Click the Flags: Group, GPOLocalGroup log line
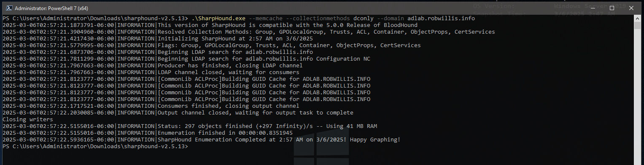Image resolution: width=644 pixels, height=165 pixels. click(211, 45)
